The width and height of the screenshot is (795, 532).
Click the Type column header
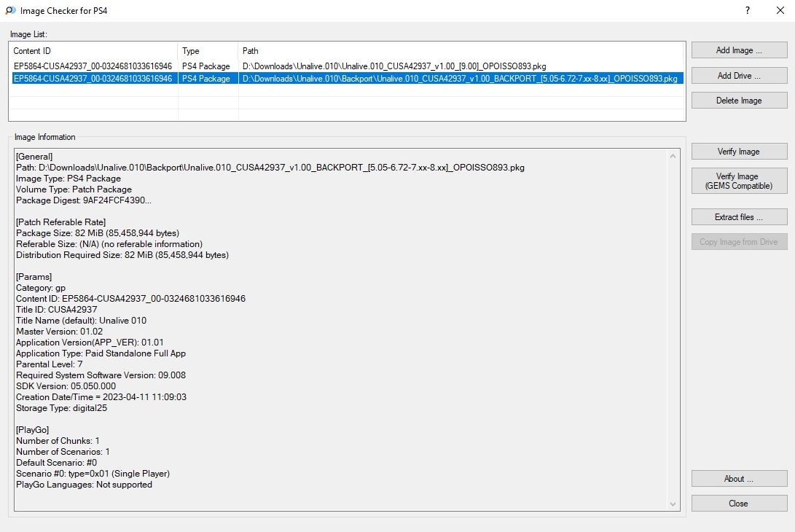pyautogui.click(x=208, y=51)
